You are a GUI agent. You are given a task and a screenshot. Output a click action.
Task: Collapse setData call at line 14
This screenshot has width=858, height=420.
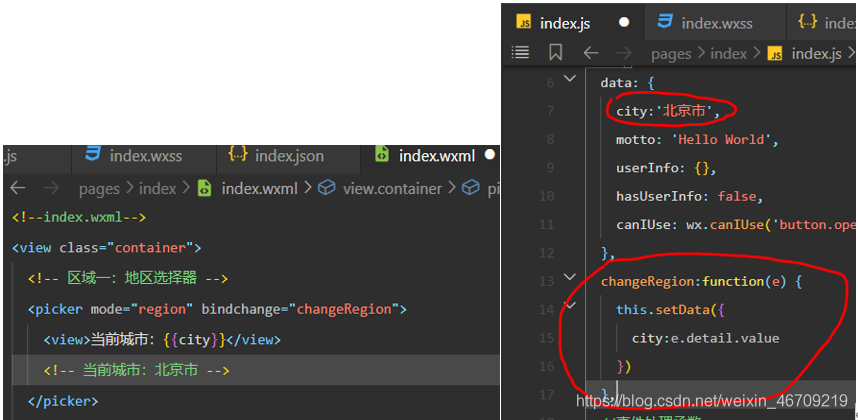[570, 306]
